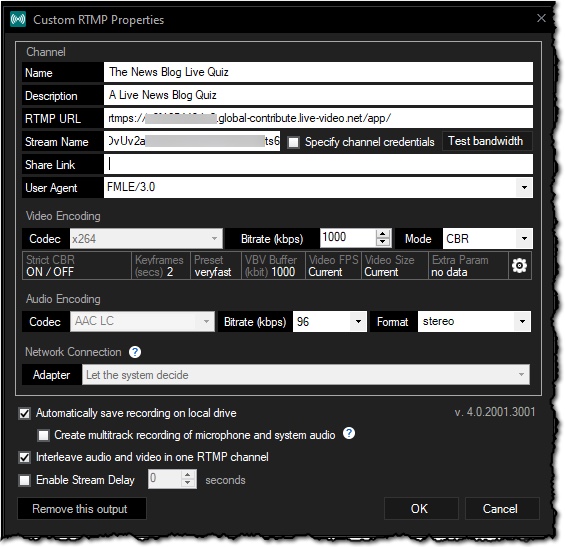Toggle Interleave audio and video checkbox

pos(25,457)
